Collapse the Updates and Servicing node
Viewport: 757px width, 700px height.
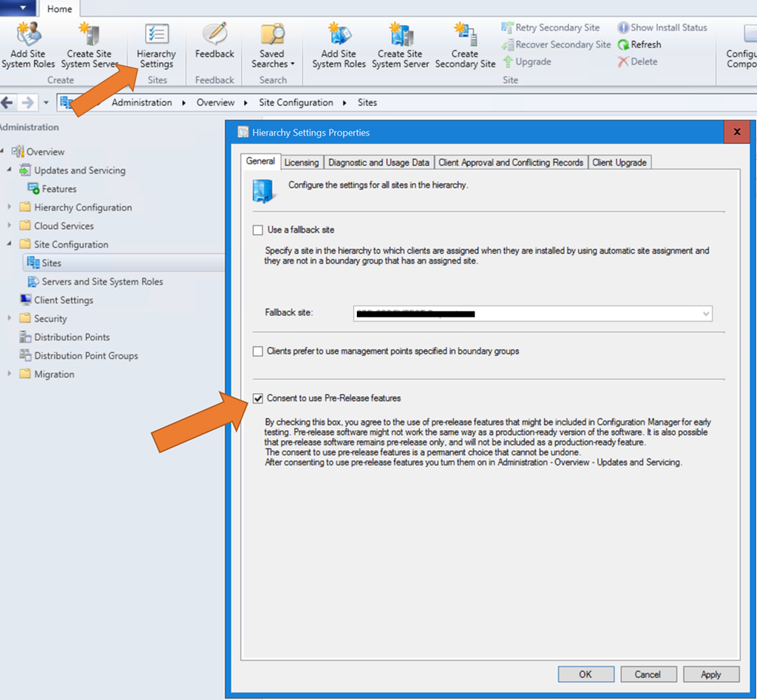point(9,170)
